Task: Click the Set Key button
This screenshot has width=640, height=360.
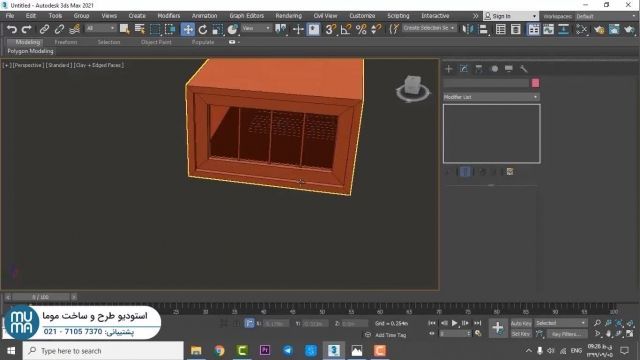Action: [x=521, y=334]
